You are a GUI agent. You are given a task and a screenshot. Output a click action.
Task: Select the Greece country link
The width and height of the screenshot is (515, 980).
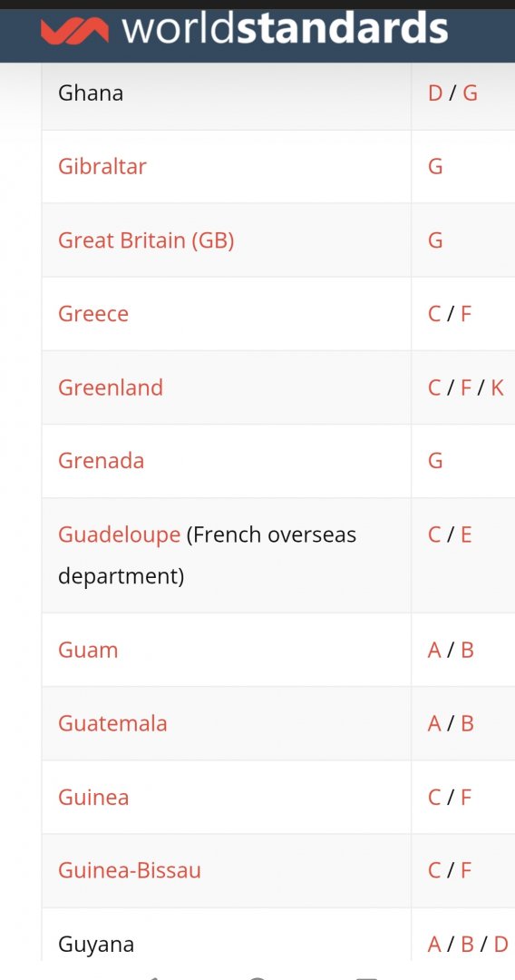(93, 313)
